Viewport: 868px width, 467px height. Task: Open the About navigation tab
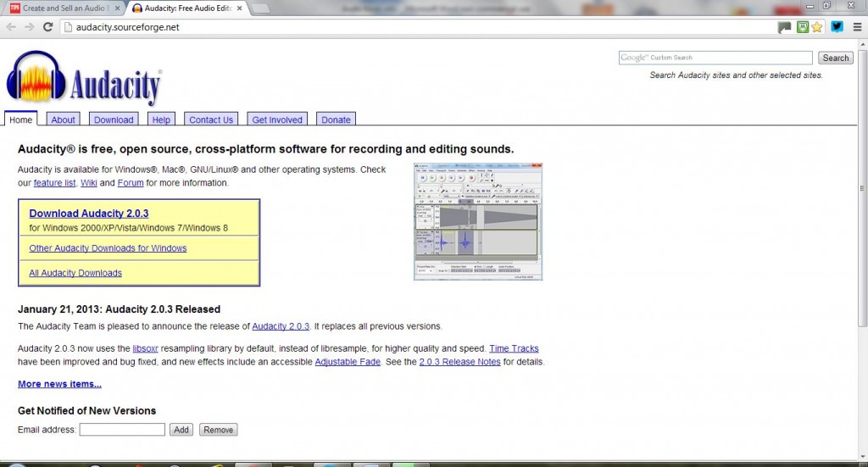point(63,120)
